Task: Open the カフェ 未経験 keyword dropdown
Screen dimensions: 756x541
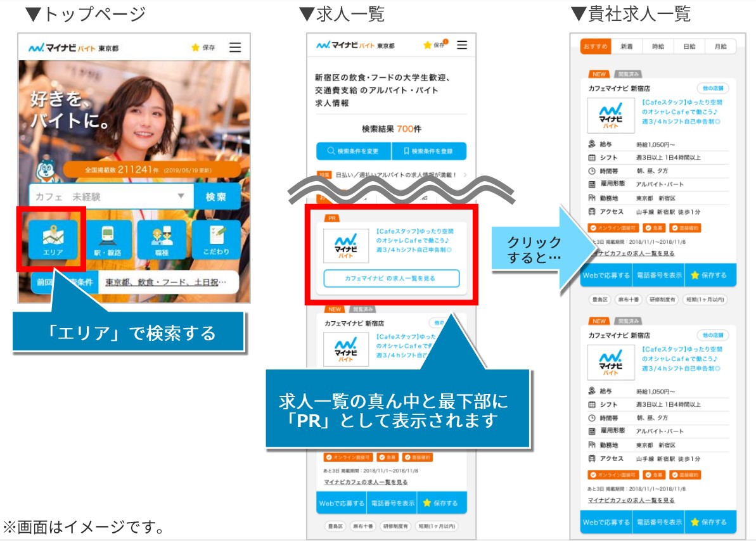Action: (x=112, y=196)
